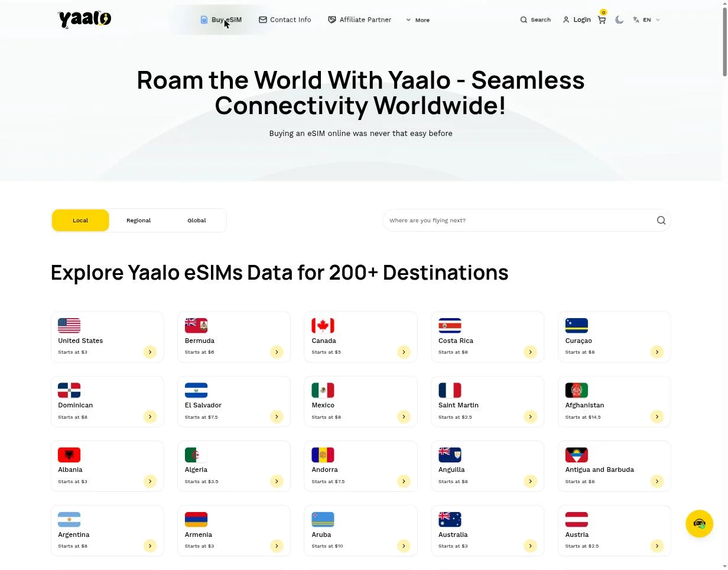
Task: Click the Bermuda flag icon
Action: tap(196, 325)
